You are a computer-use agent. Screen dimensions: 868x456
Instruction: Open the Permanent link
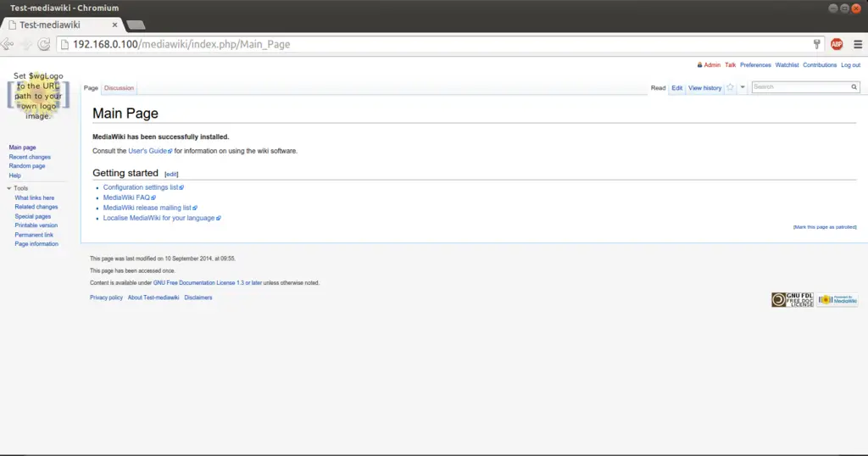point(34,235)
